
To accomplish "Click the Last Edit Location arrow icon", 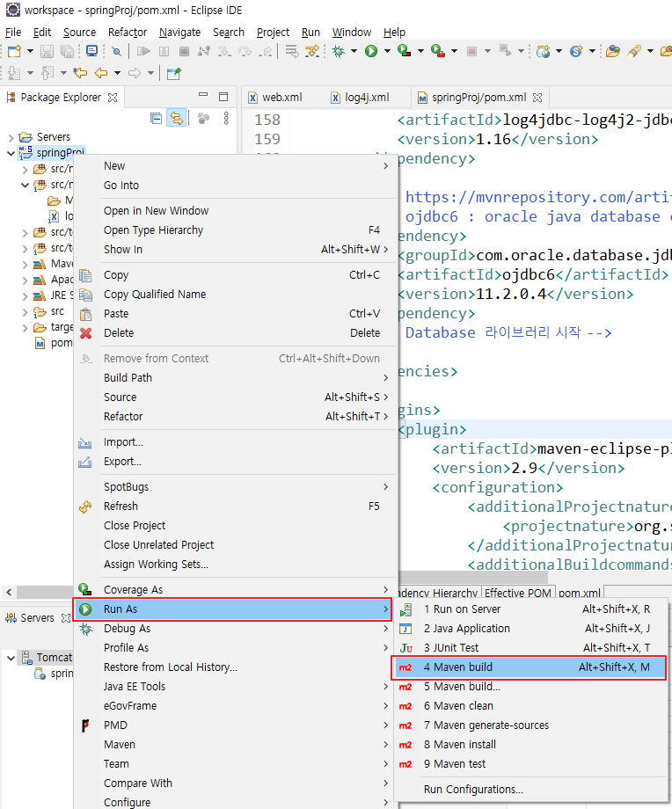I will tap(80, 73).
